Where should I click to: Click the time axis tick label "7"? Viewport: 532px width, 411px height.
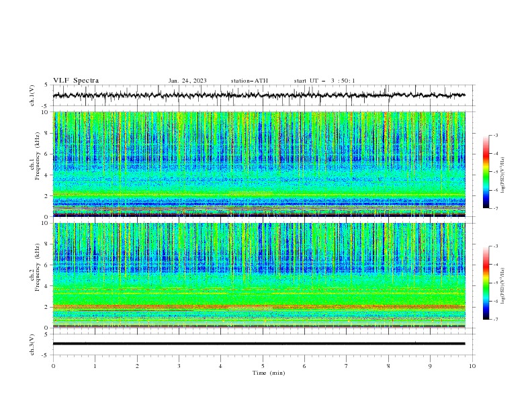point(347,366)
